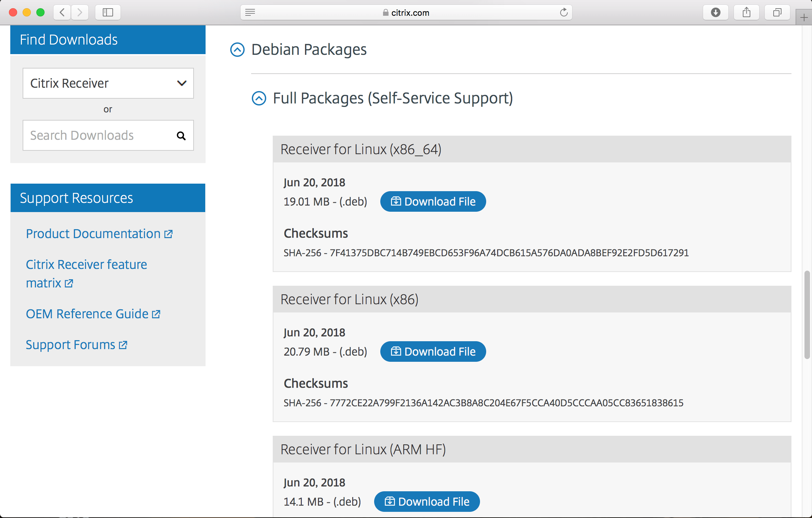Click the search magnifier in Search Downloads
Screen dimensions: 812x518
181,136
